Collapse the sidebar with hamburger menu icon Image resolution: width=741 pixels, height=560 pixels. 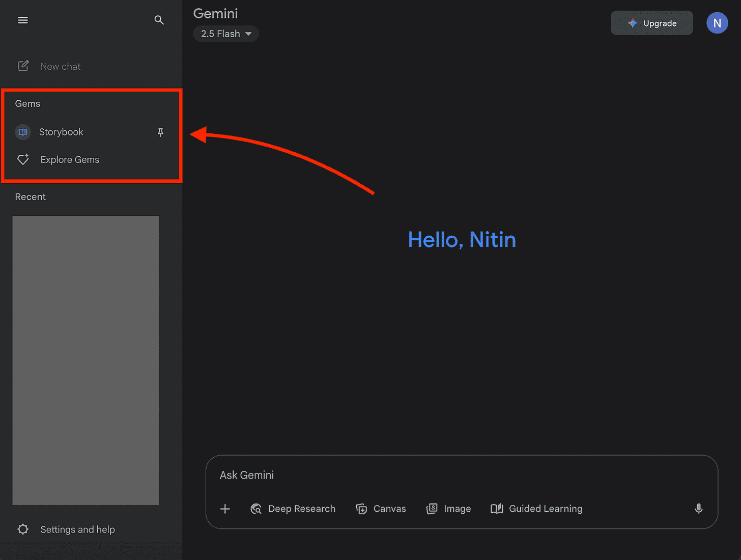click(x=23, y=20)
